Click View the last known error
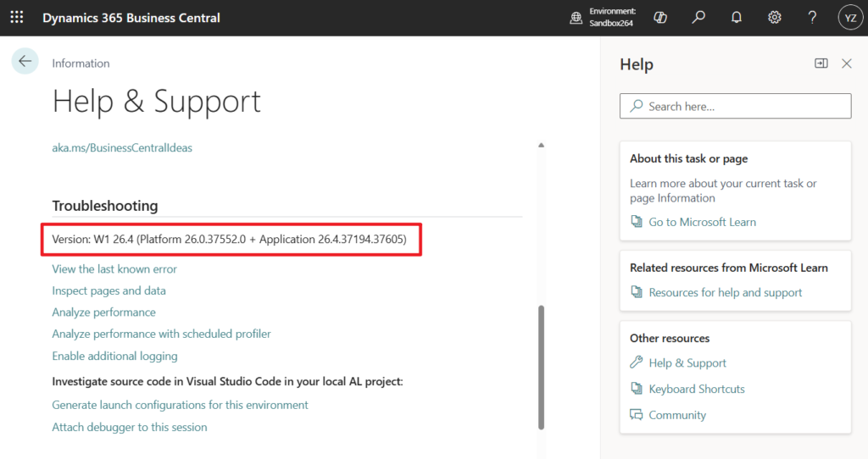Screen dimensions: 868x459 [x=114, y=268]
